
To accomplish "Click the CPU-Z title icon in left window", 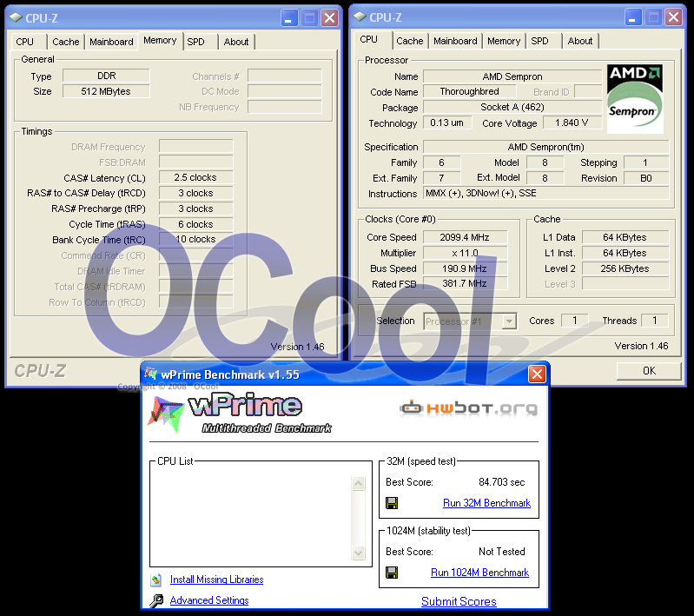I will [16, 17].
